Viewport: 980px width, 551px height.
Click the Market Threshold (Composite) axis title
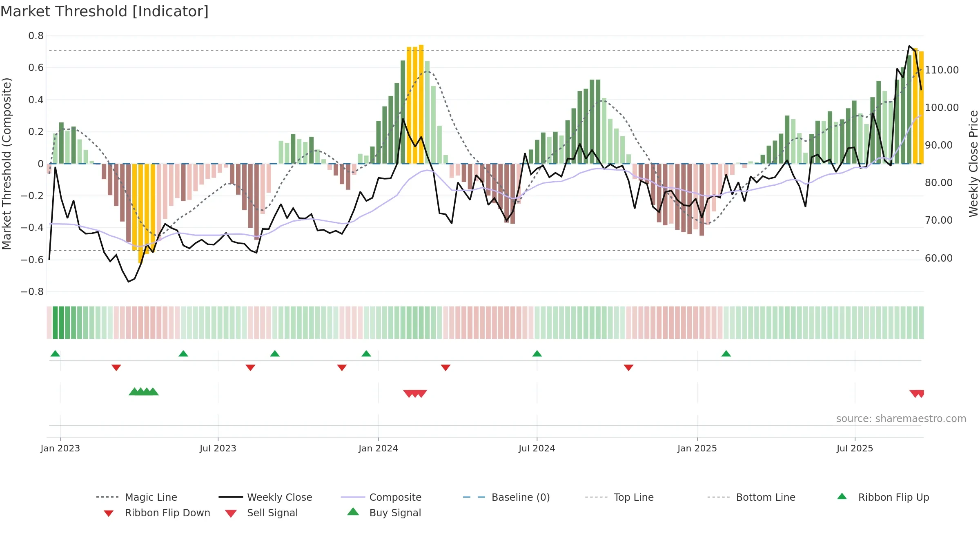pos(6,163)
